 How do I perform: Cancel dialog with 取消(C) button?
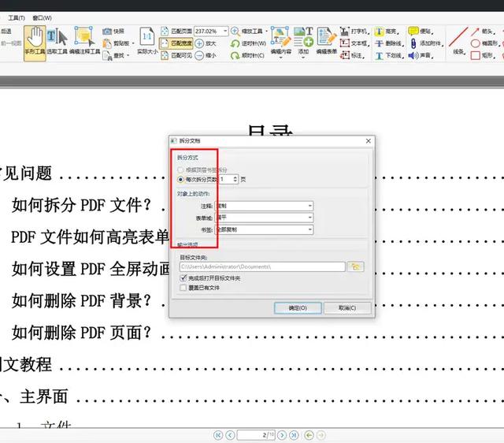347,308
